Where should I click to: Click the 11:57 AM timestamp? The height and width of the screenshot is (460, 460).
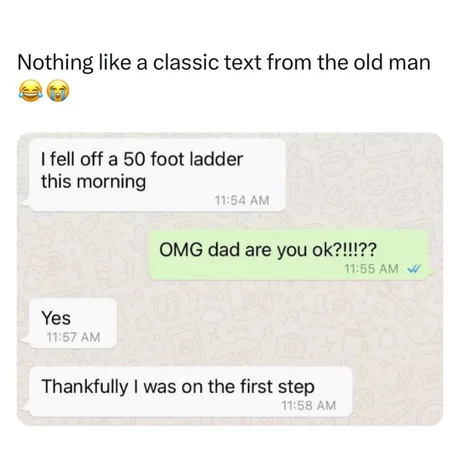(x=73, y=337)
